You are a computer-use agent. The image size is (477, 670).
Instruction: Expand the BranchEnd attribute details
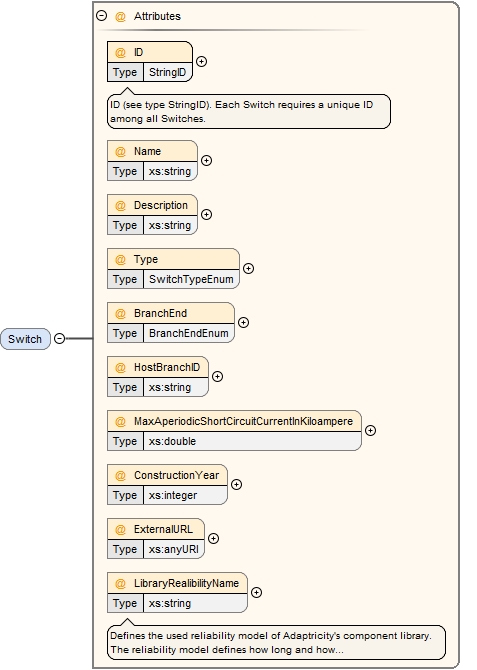(x=243, y=323)
